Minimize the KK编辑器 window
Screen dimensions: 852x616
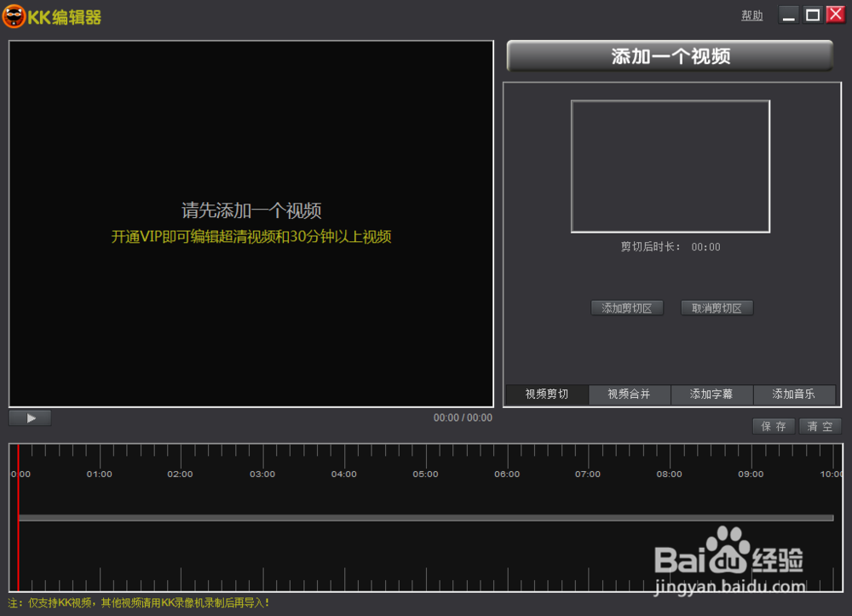click(788, 14)
